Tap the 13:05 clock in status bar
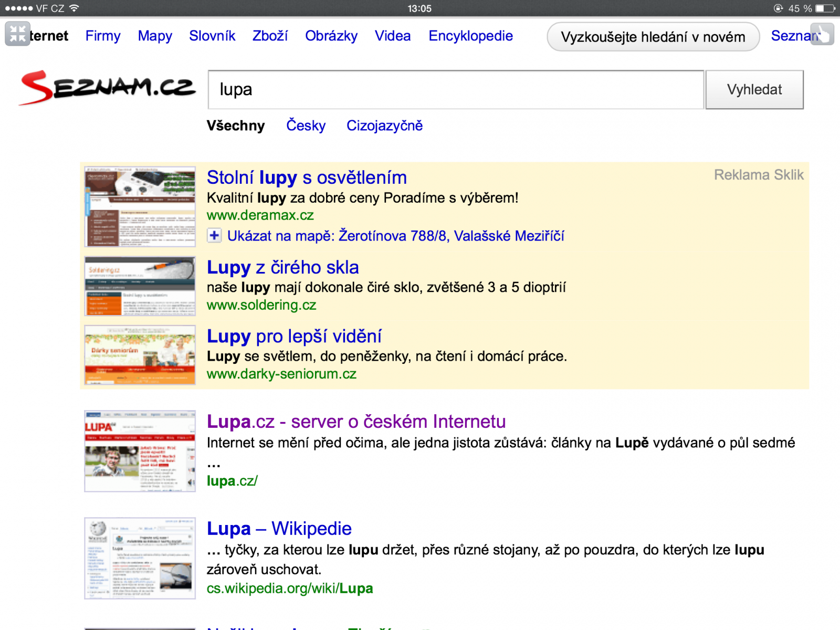Viewport: 840px width, 630px height. click(419, 8)
